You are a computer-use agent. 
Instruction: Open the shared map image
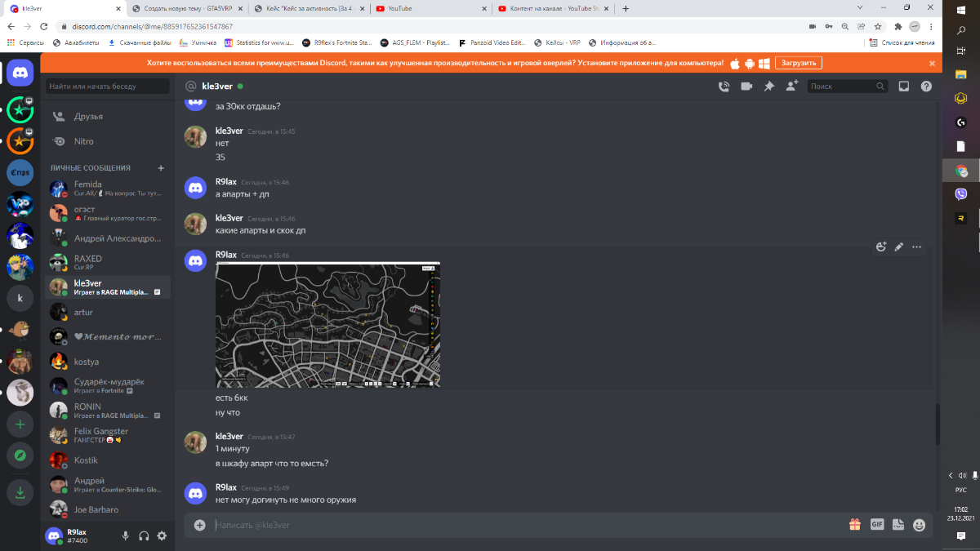pyautogui.click(x=327, y=325)
